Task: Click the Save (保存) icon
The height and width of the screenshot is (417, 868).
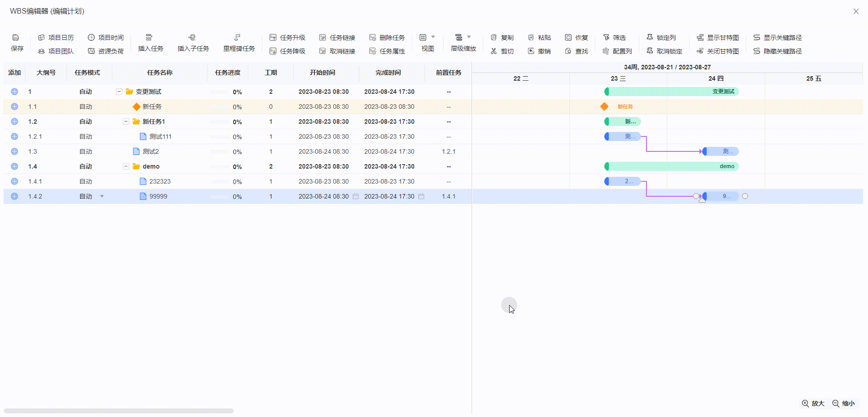Action: click(16, 38)
